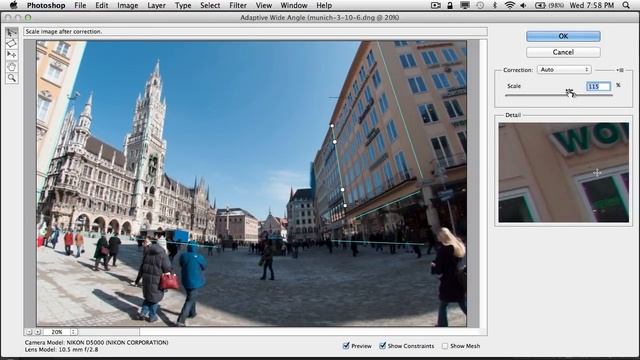Click the padlock icon in menu bar

[450, 5]
